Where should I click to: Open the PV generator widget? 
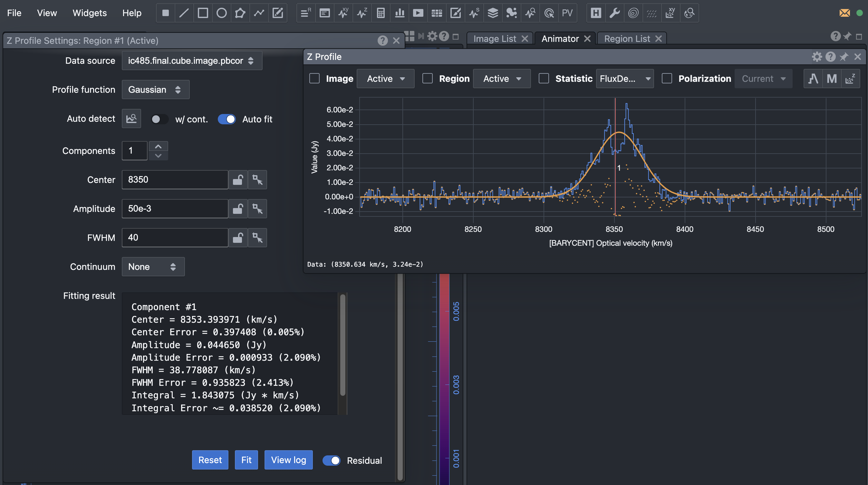click(x=567, y=13)
